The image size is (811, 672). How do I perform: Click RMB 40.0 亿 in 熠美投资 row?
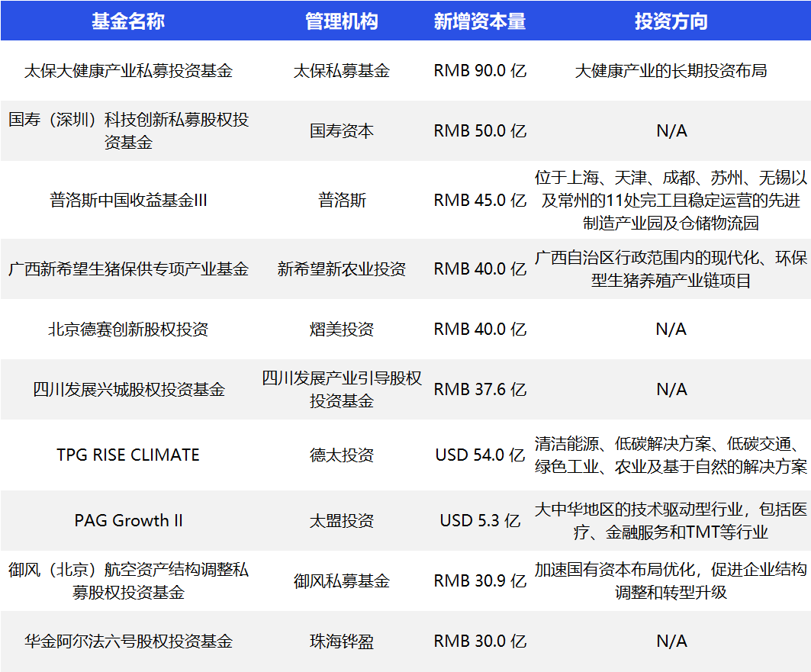[x=480, y=330]
